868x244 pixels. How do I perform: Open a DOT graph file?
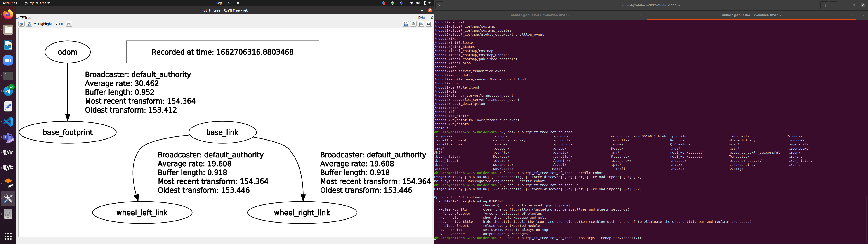click(406, 24)
